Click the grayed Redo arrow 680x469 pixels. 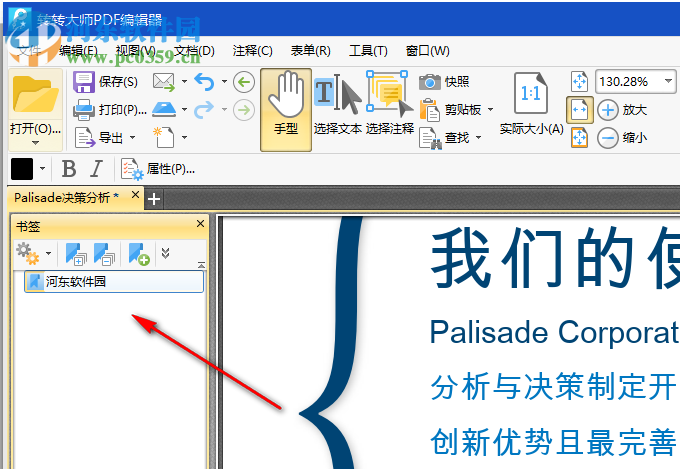(x=204, y=109)
